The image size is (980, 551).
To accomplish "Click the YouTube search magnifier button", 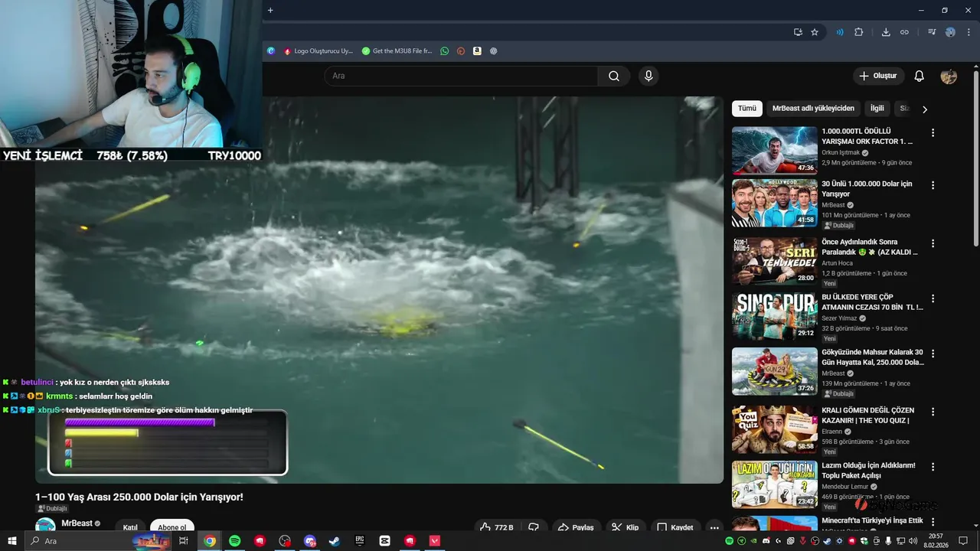I will [614, 76].
